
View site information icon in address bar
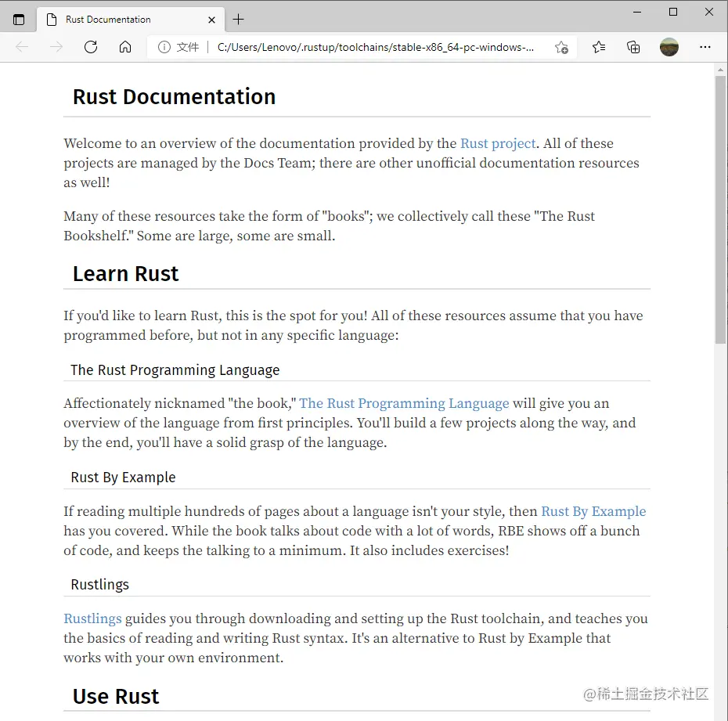pos(164,47)
